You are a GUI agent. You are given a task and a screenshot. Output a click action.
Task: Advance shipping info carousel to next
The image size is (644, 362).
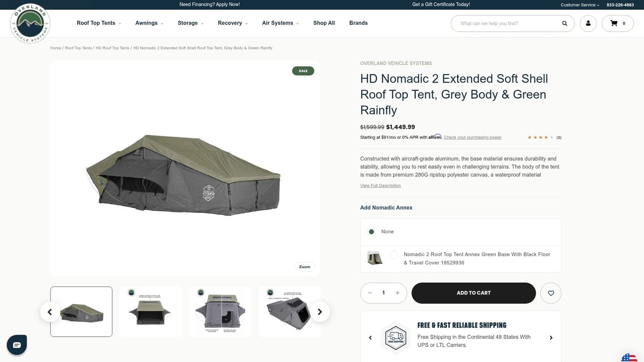coord(551,338)
